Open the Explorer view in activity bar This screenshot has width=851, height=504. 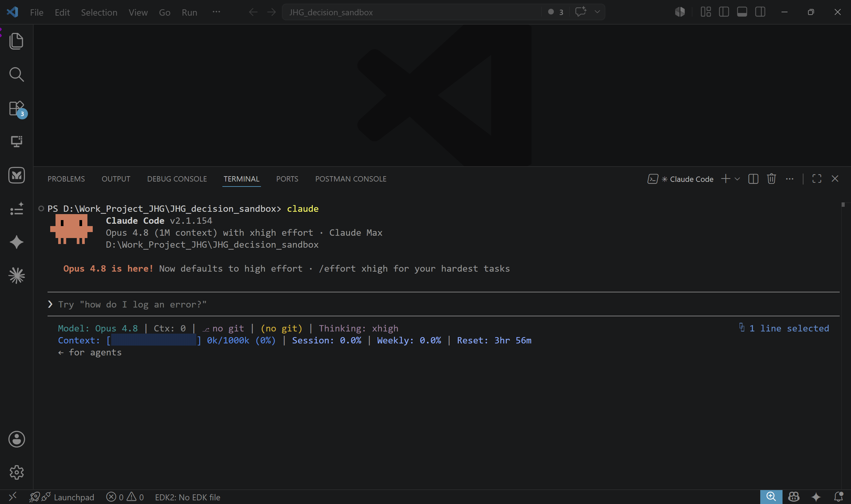click(x=16, y=41)
